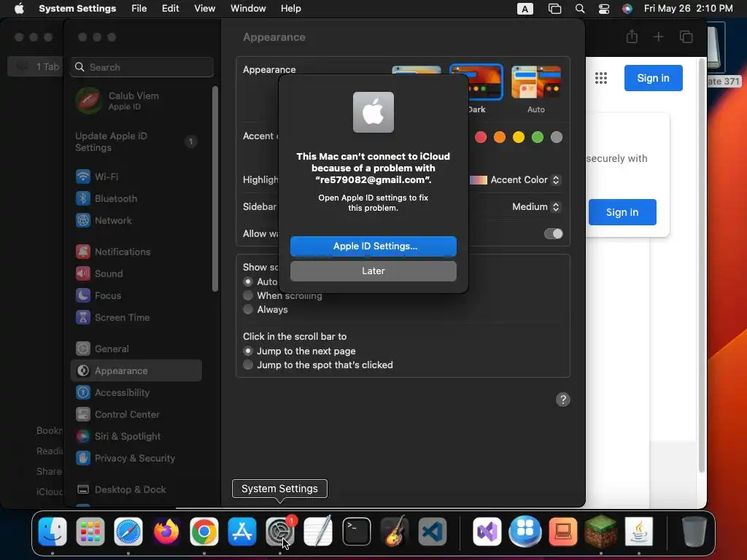Open the View menu

tap(204, 9)
